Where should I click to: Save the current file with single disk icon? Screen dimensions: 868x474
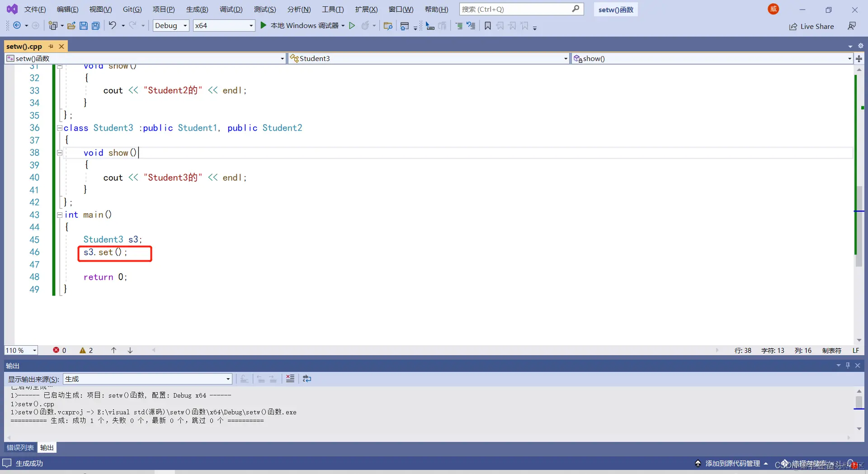83,26
